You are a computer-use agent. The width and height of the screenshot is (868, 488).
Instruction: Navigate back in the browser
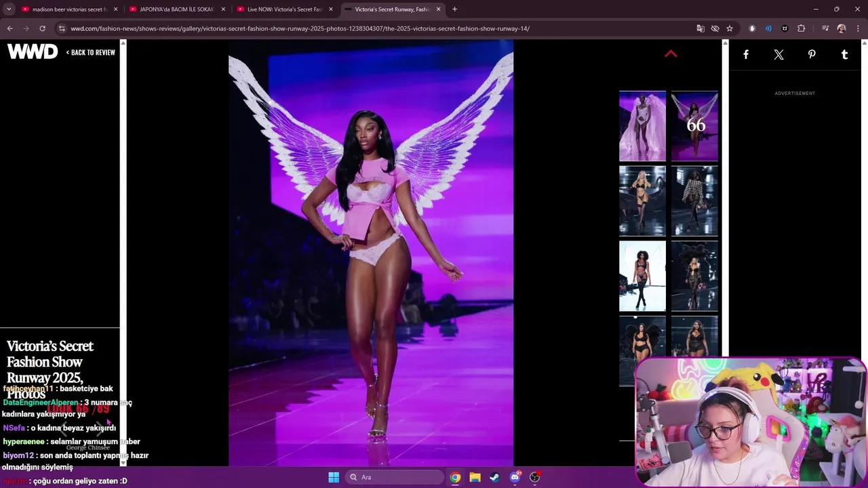[9, 28]
